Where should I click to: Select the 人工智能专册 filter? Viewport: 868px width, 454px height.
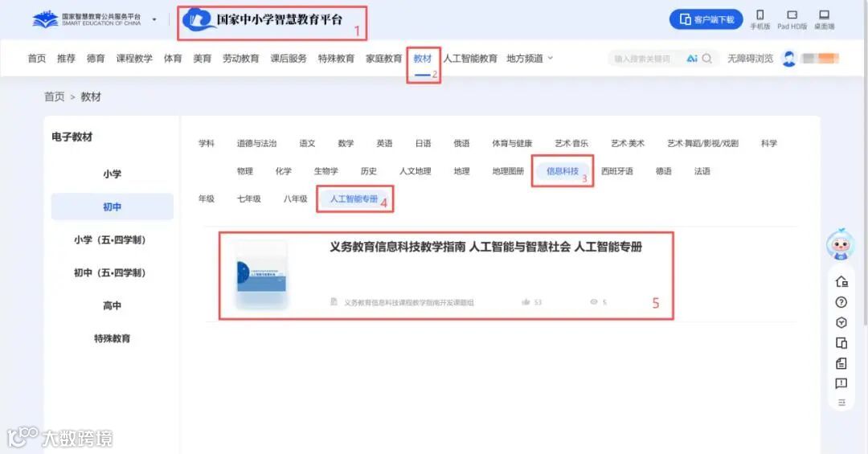tap(354, 198)
